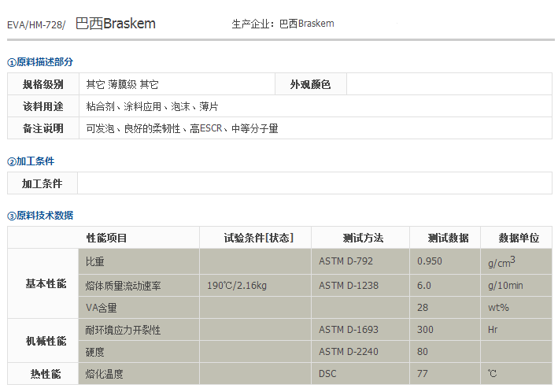
Task: Click the 190℃/2.16kg test condition cell
Action: click(255, 286)
